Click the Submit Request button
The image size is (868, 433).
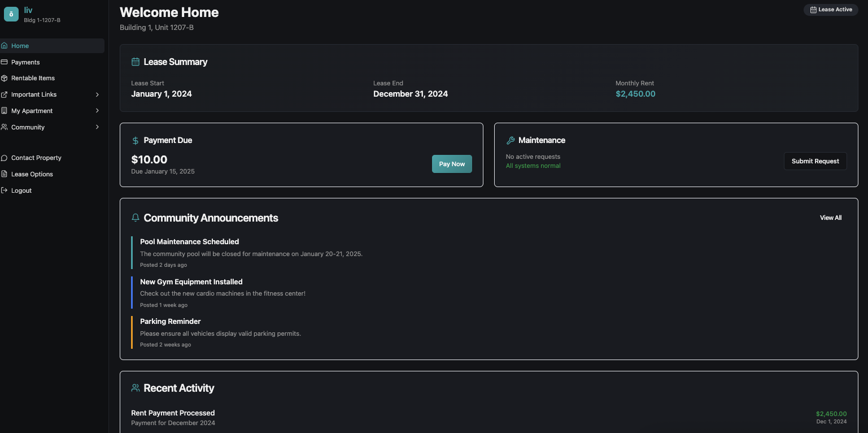[x=815, y=161]
